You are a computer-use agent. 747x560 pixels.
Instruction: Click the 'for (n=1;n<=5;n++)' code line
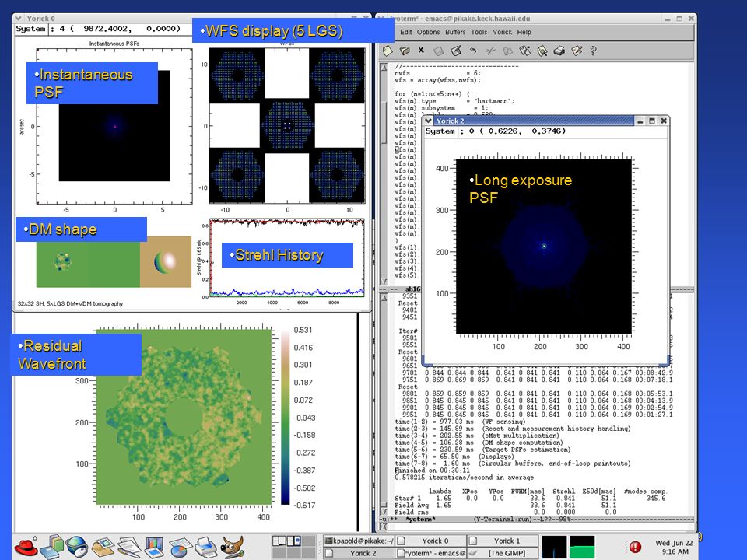pos(432,94)
